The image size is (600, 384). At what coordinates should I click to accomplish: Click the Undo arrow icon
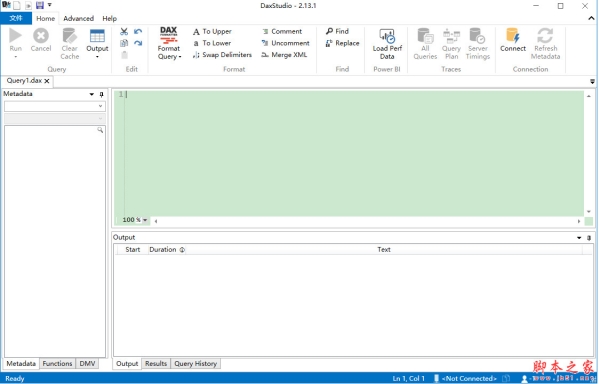(138, 31)
